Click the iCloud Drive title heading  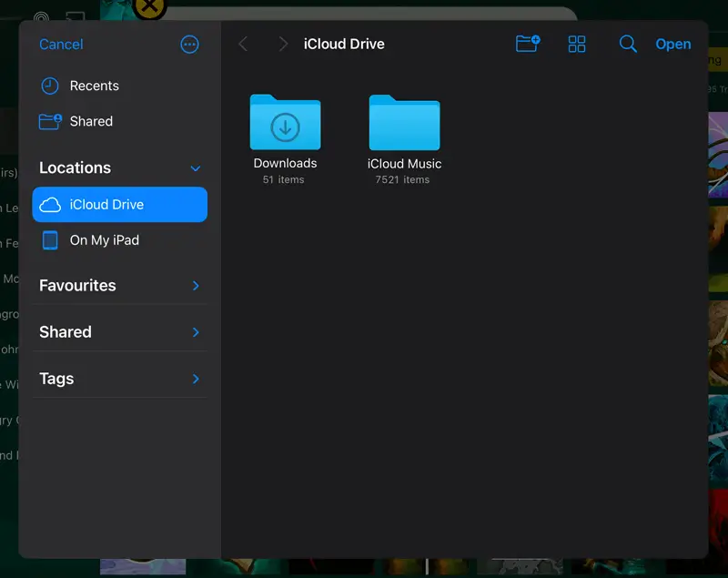pos(344,44)
